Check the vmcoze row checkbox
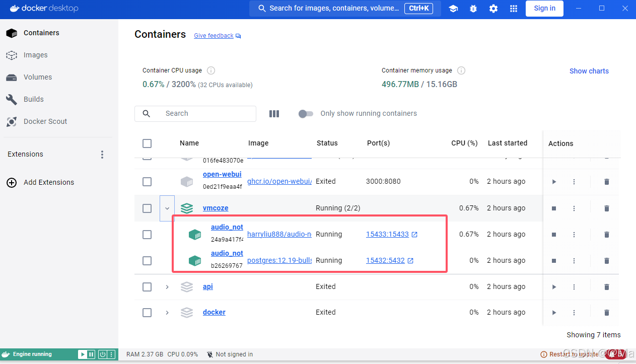 pos(147,208)
